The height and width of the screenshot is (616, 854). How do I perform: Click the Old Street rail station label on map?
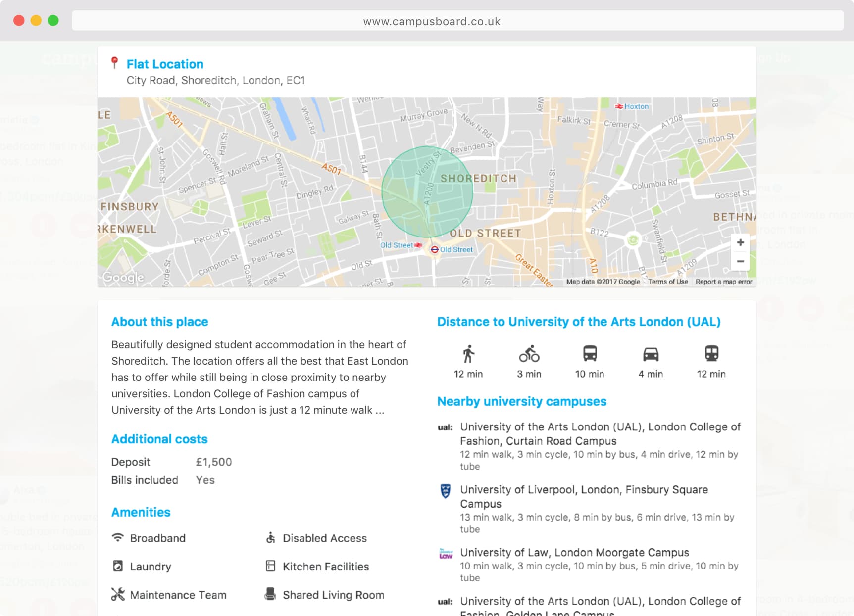396,245
